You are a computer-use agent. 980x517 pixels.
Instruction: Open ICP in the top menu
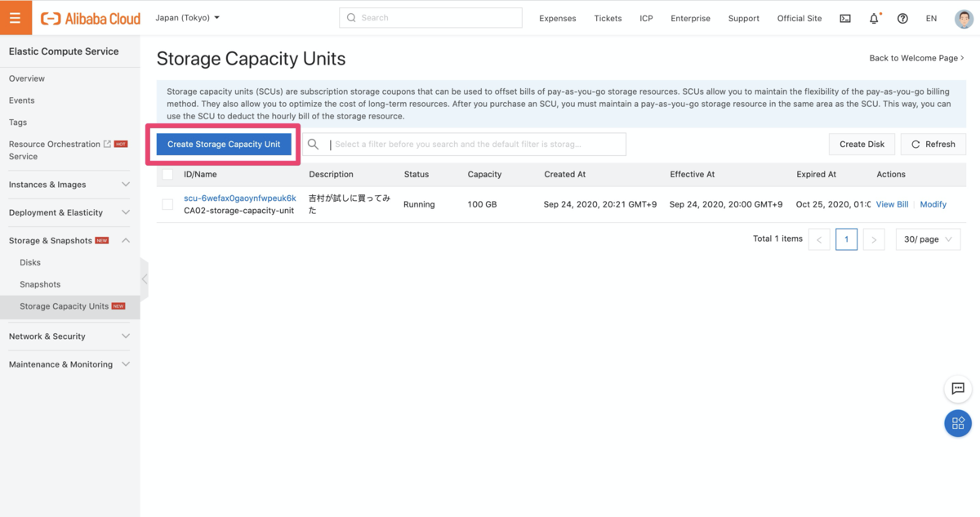tap(646, 18)
